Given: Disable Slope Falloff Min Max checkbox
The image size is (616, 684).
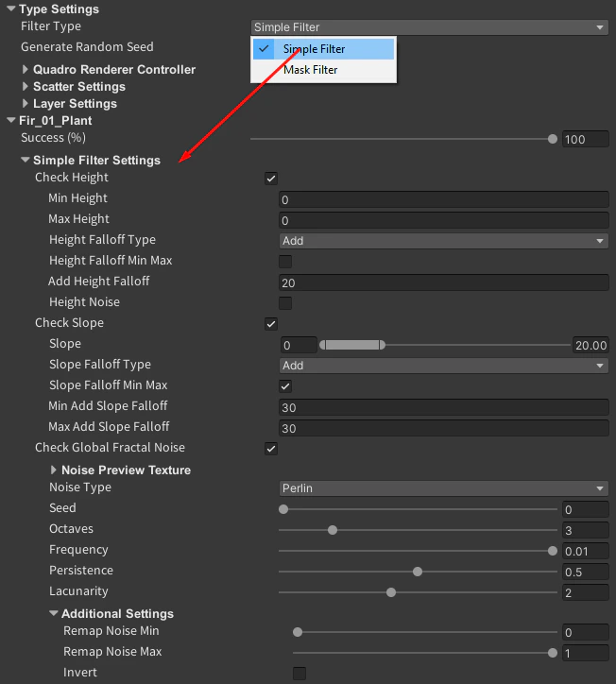Looking at the screenshot, I should point(285,386).
